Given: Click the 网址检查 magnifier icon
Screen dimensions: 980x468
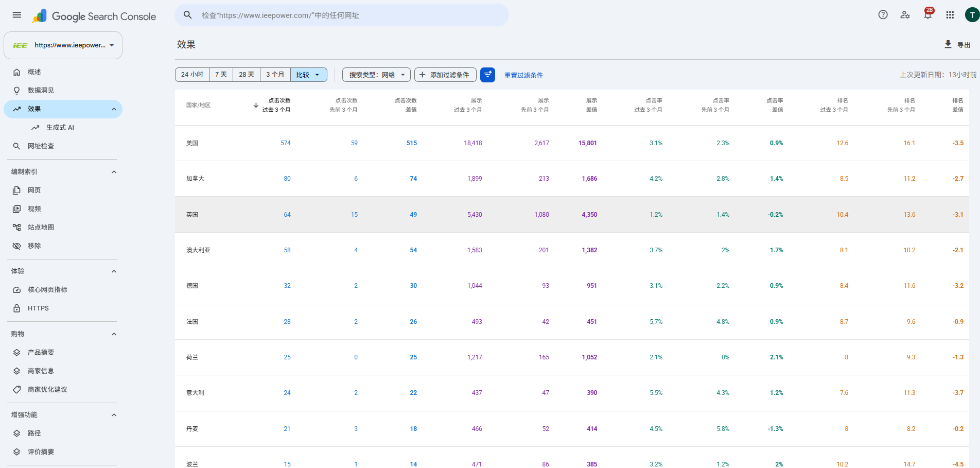Looking at the screenshot, I should click(x=17, y=146).
